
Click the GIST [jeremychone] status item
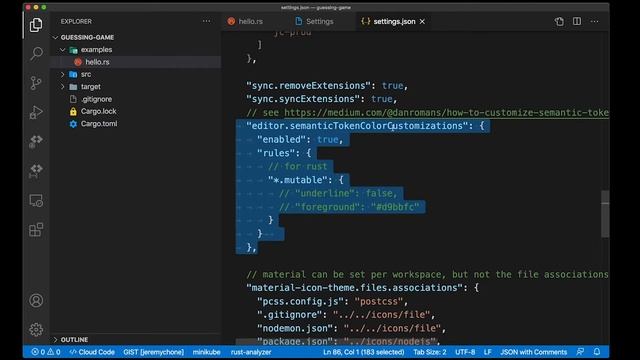tap(153, 352)
